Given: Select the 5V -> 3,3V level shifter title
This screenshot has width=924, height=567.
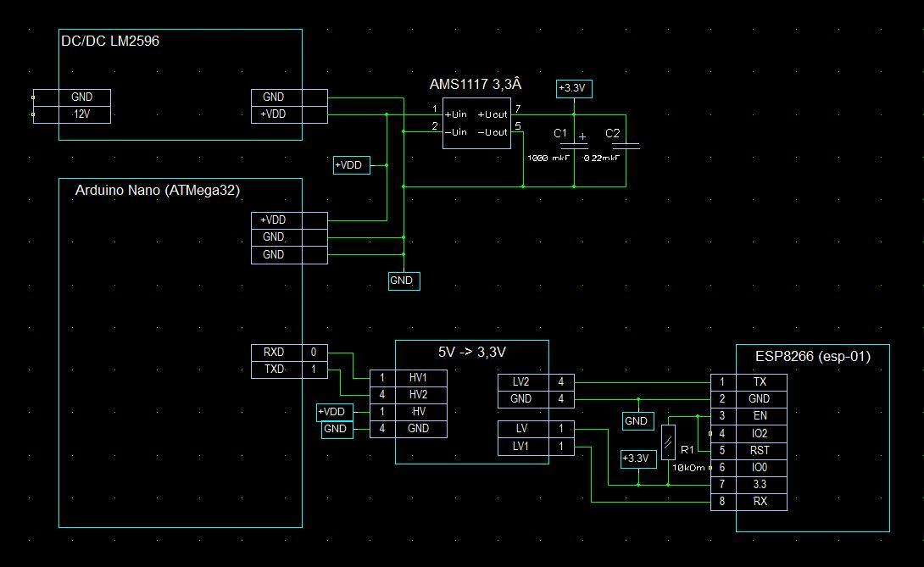Looking at the screenshot, I should coord(471,350).
